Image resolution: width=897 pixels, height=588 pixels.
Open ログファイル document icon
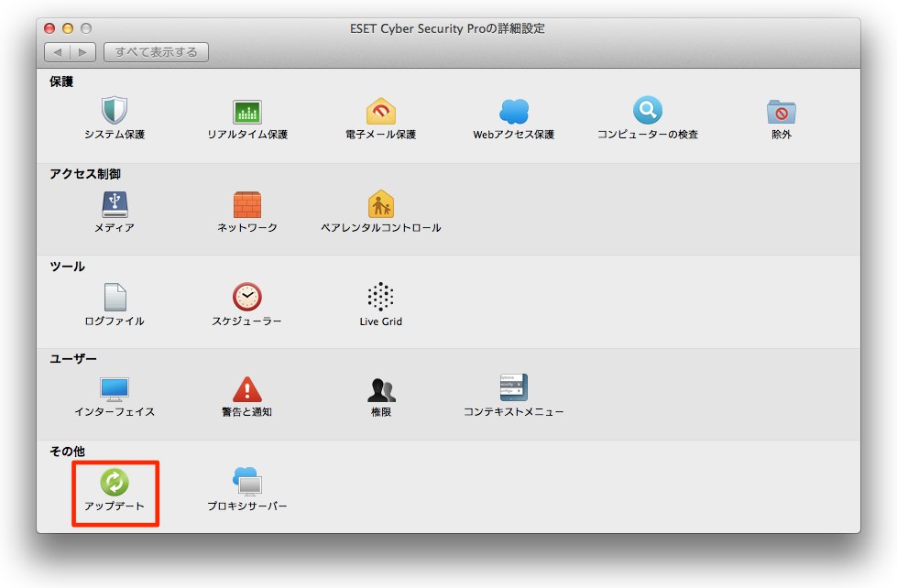point(115,297)
